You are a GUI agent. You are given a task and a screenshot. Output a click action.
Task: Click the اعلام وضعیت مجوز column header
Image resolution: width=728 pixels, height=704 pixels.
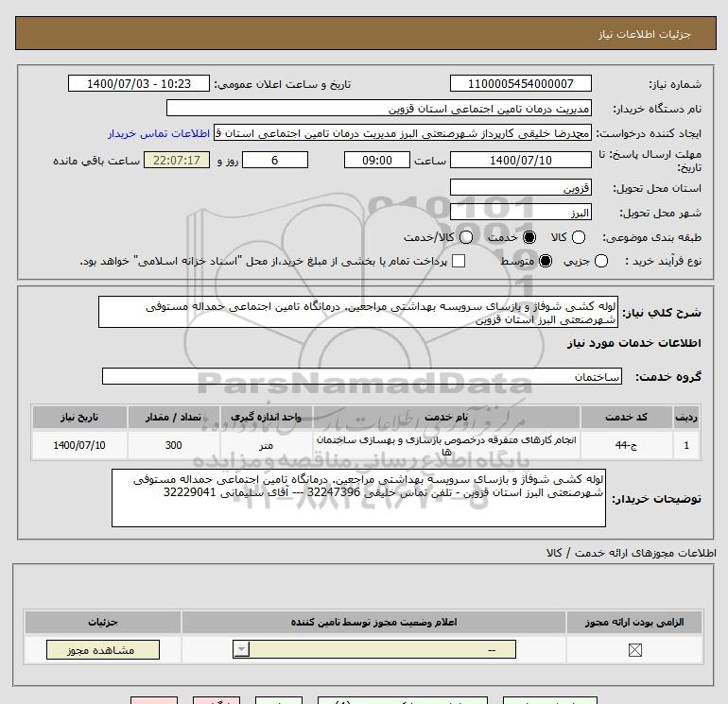click(373, 623)
